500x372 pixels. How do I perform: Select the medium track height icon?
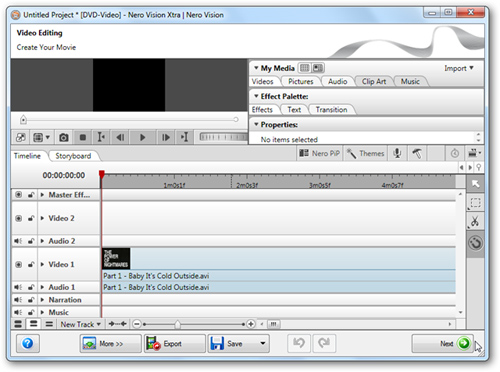point(33,324)
